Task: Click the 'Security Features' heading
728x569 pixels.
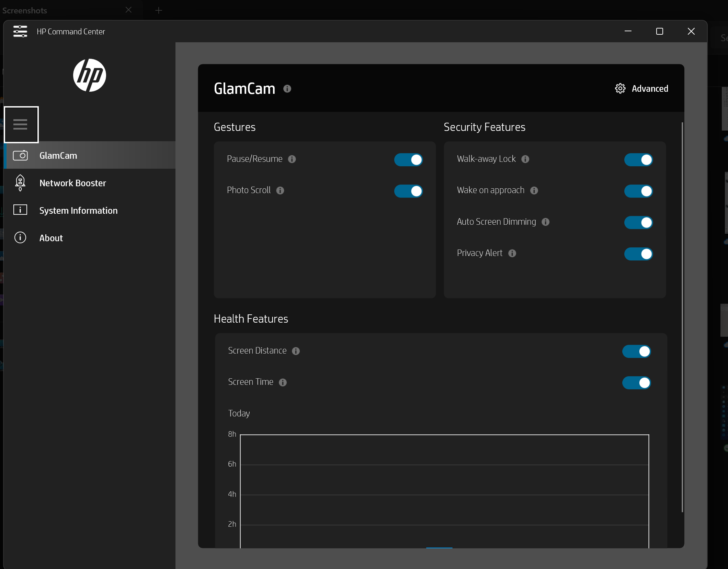Action: (x=484, y=127)
